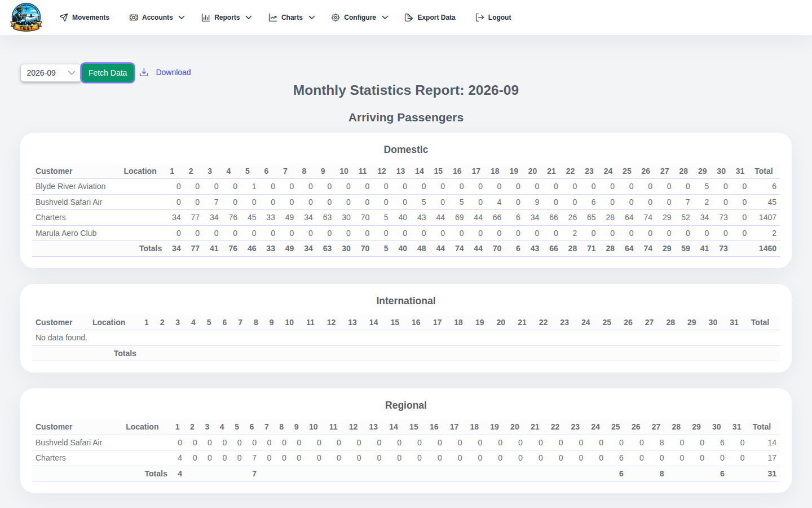The height and width of the screenshot is (508, 812).
Task: Click the app logo badge
Action: click(26, 17)
